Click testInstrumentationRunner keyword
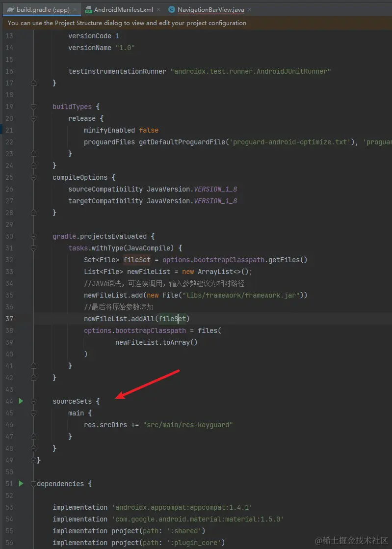Image resolution: width=392 pixels, height=549 pixels. [117, 71]
